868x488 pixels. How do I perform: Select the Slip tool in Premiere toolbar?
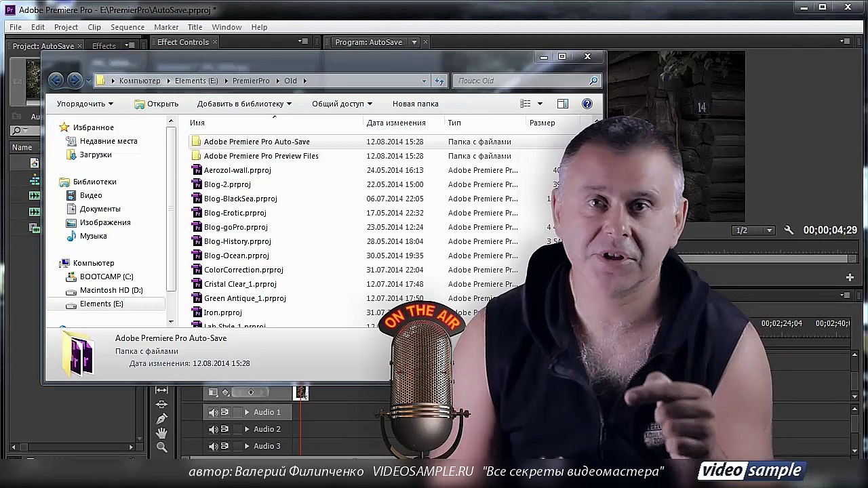(161, 390)
